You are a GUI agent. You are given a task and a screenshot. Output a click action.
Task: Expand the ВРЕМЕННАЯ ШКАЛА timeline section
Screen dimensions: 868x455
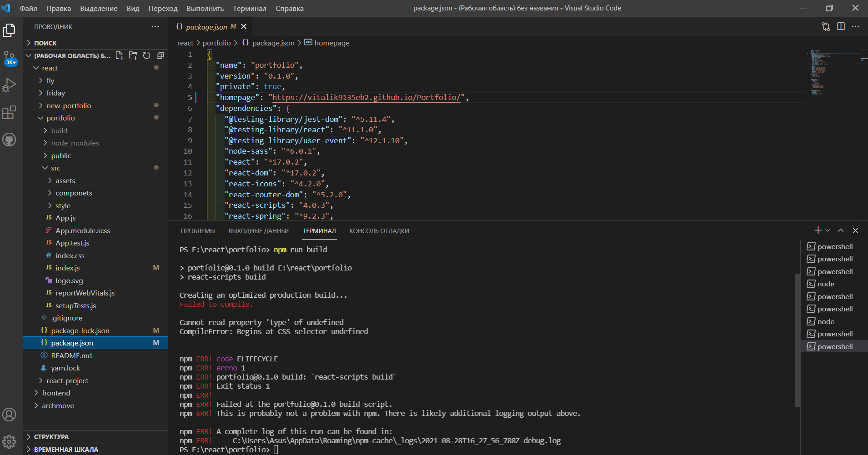click(95, 449)
